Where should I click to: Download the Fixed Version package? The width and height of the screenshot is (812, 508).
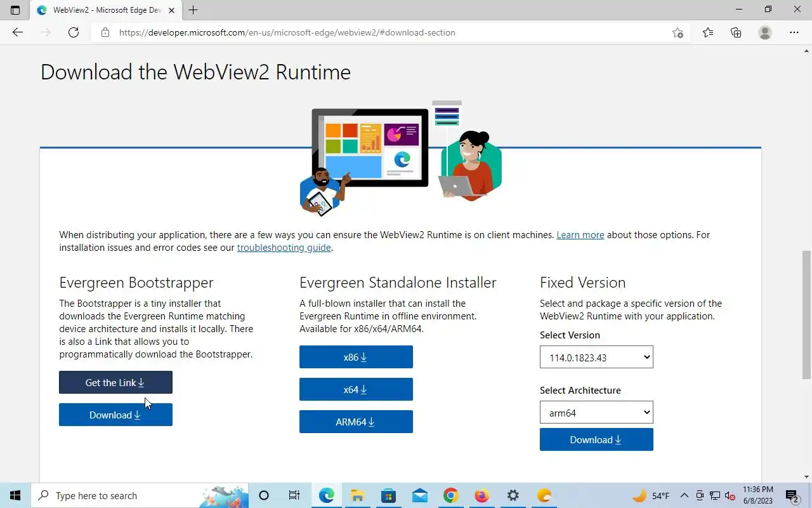click(596, 439)
